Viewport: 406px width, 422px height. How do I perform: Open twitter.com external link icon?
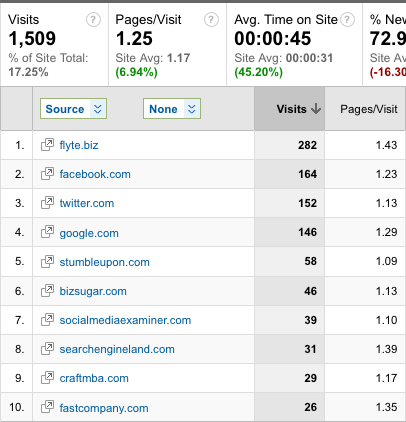point(47,203)
